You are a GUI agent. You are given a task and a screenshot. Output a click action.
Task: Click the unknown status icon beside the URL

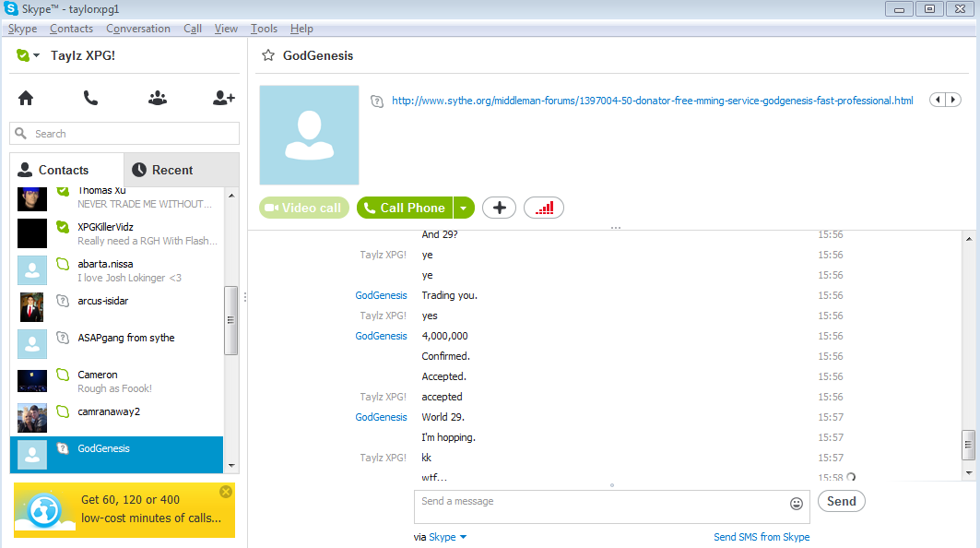377,101
